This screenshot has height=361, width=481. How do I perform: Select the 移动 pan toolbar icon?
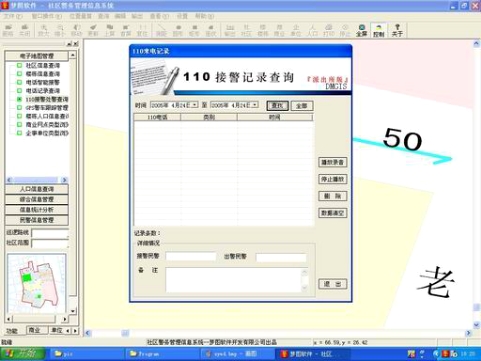[76, 30]
